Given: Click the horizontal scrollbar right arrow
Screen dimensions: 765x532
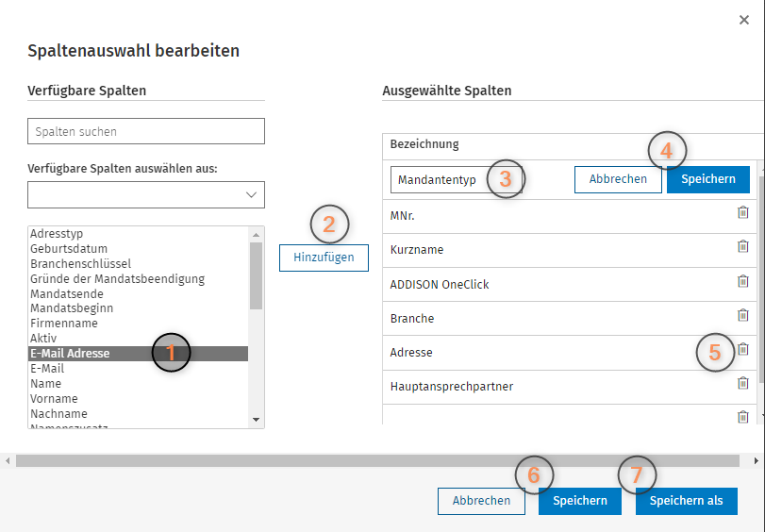Looking at the screenshot, I should (757, 460).
